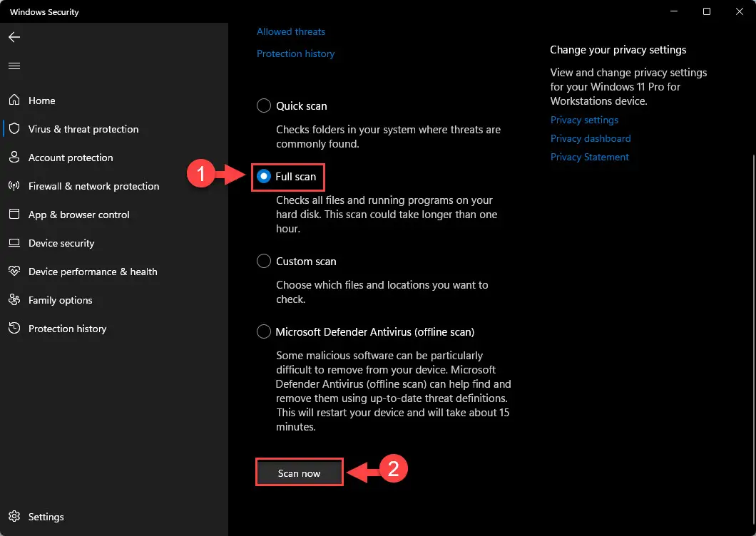Select the Full scan radio button

tap(264, 177)
